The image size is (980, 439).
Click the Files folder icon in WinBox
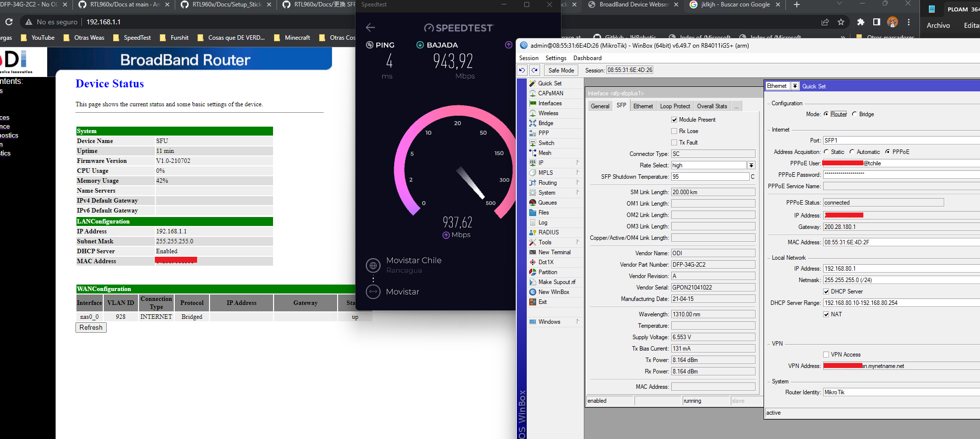(533, 213)
